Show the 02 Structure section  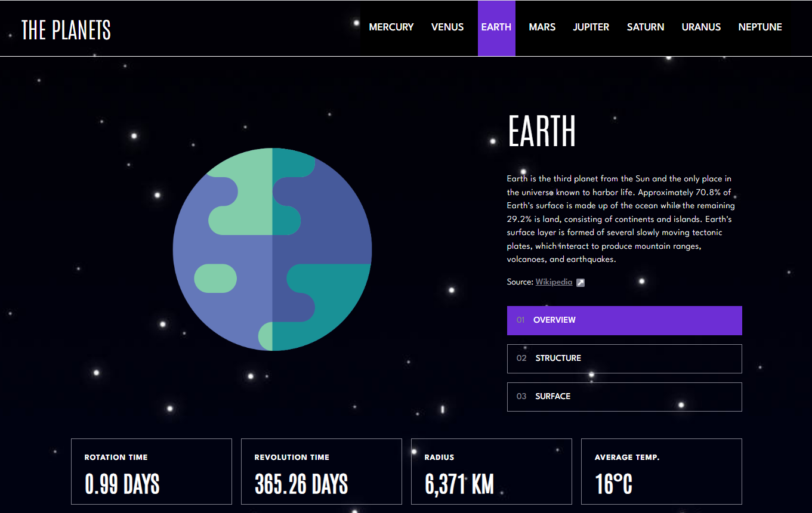tap(624, 359)
